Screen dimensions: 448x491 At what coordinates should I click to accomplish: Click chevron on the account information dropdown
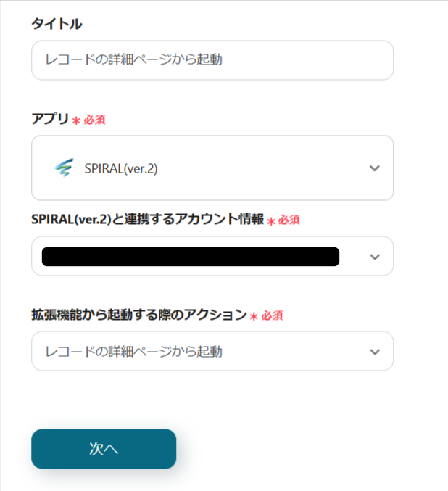pos(374,257)
